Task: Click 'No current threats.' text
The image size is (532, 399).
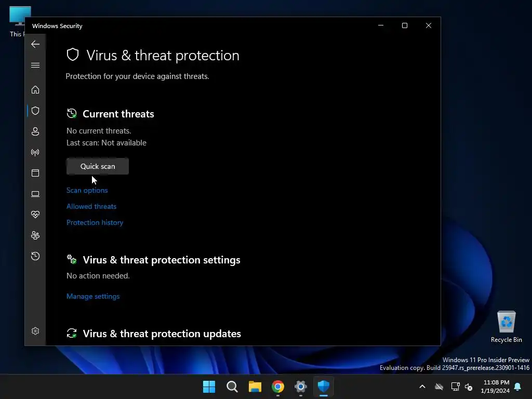Action: [99, 131]
